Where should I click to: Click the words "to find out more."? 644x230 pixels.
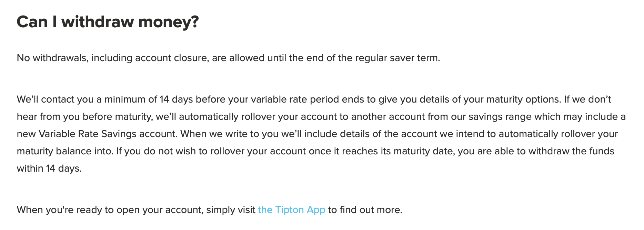tap(365, 210)
